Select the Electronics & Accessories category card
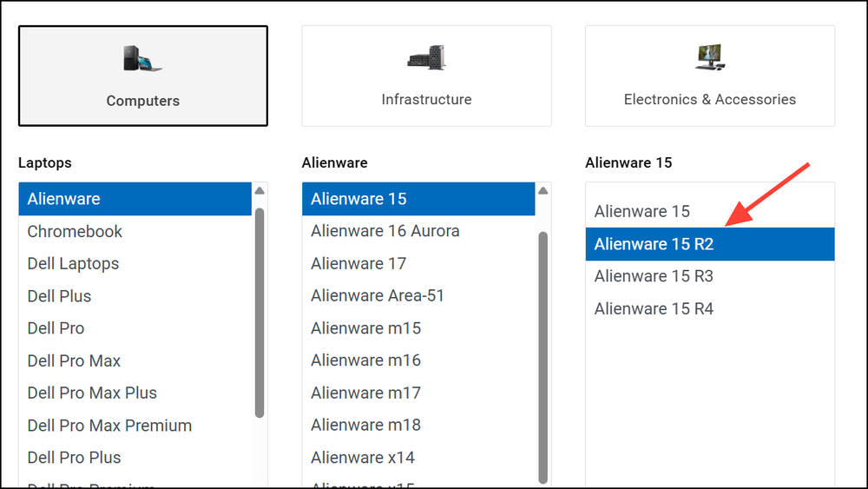Viewport: 868px width, 489px height. (x=710, y=76)
